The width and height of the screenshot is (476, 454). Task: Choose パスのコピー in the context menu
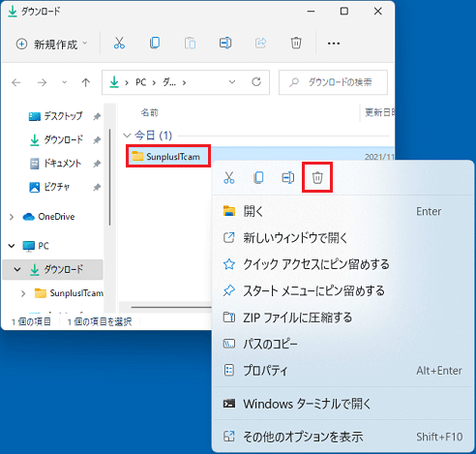click(x=342, y=344)
